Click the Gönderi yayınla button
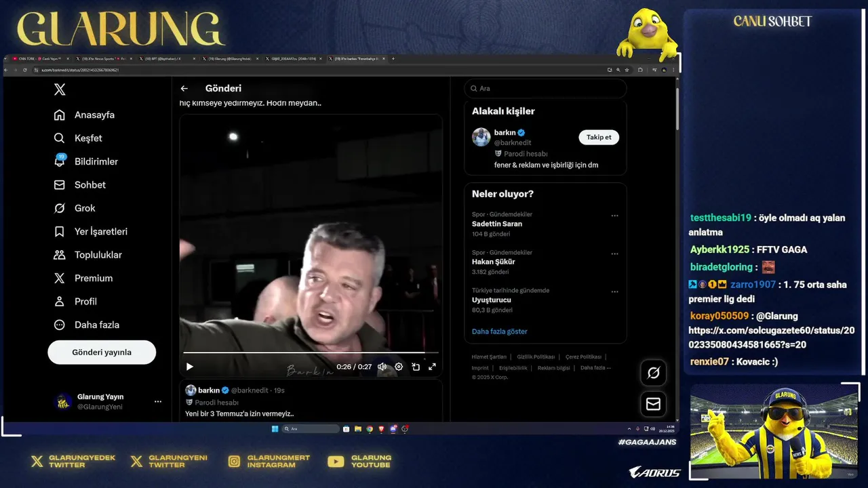This screenshot has height=488, width=868. click(x=102, y=352)
